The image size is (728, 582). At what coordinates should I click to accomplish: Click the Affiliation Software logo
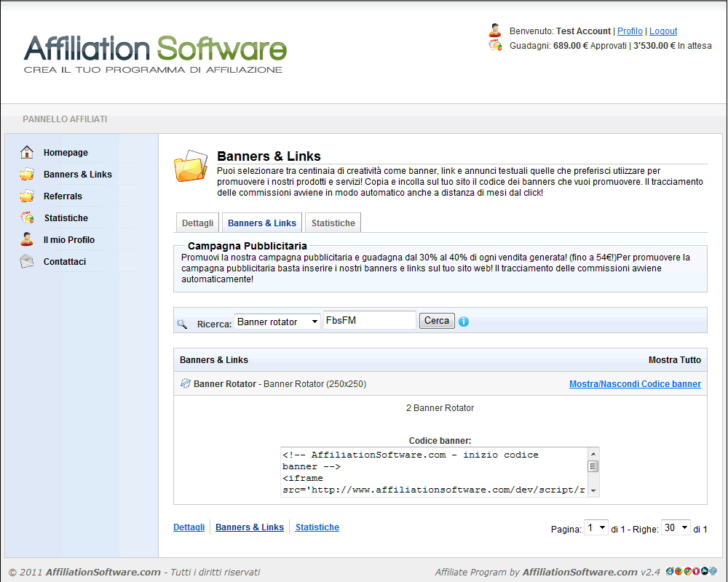coord(155,54)
